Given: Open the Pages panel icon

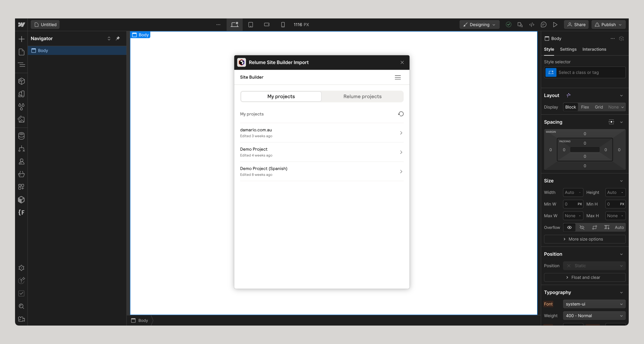Looking at the screenshot, I should 21,52.
